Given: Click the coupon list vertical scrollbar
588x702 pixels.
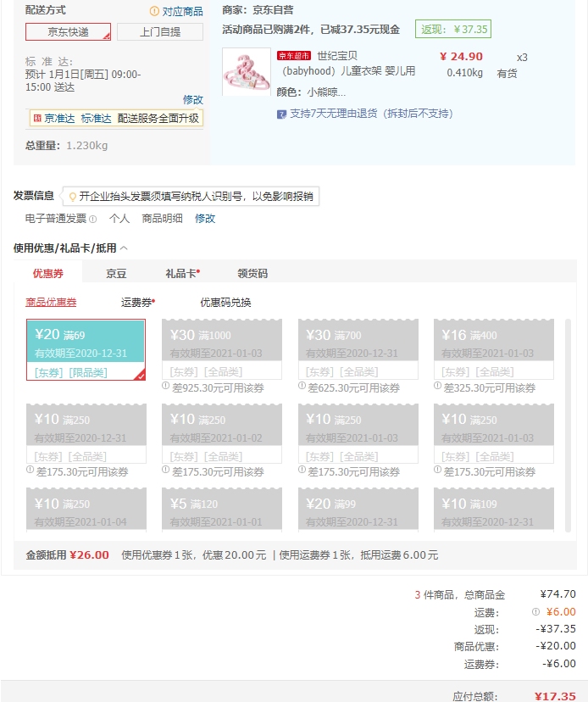Looking at the screenshot, I should 568,426.
